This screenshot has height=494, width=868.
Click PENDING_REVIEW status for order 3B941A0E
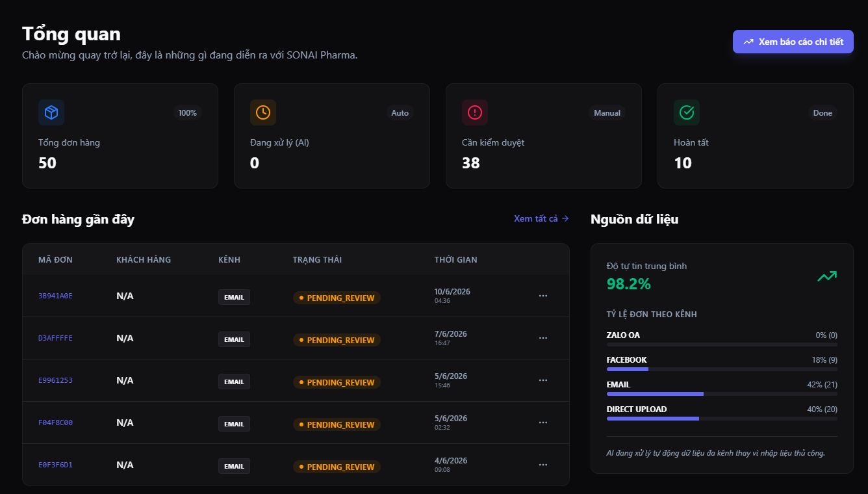click(x=337, y=298)
